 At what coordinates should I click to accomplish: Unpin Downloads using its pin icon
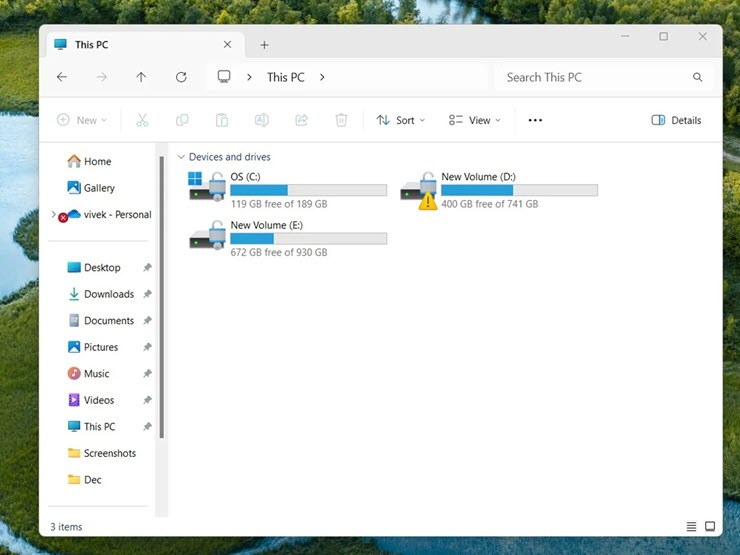[147, 294]
